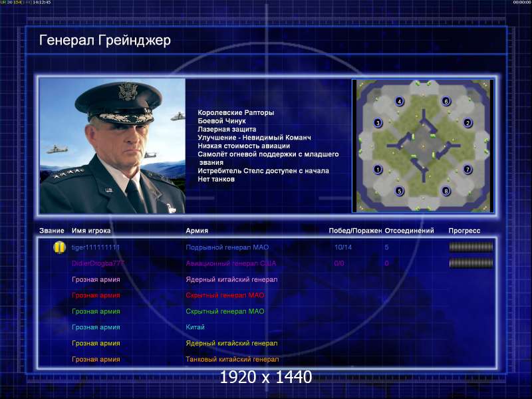Click army "Подрывной генерал МАО"

(x=227, y=247)
